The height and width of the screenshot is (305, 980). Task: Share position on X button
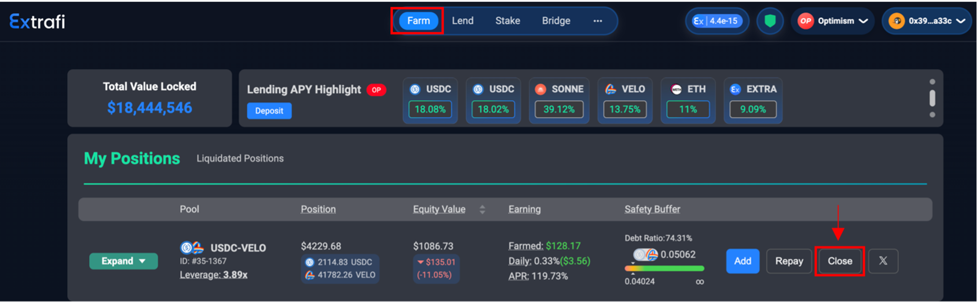pyautogui.click(x=883, y=261)
